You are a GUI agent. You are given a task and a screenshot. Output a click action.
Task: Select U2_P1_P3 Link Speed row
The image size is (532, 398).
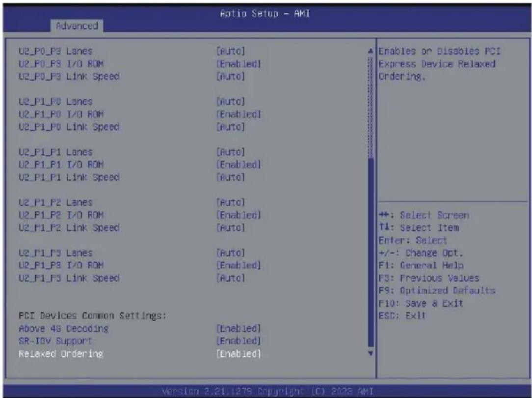[x=69, y=278]
